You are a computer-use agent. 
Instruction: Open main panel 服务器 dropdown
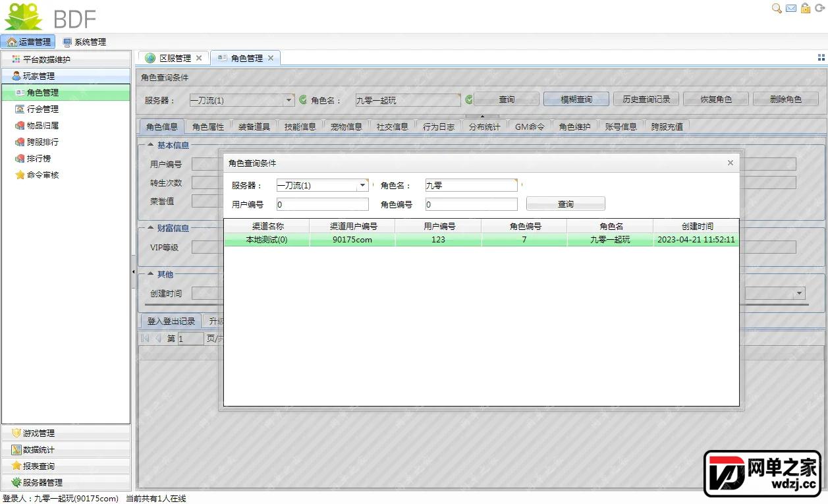tap(289, 100)
